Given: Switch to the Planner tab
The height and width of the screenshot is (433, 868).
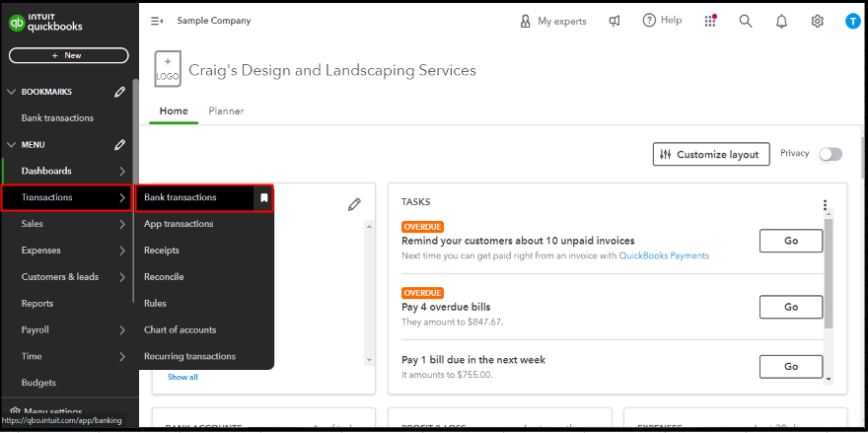Looking at the screenshot, I should pos(226,111).
